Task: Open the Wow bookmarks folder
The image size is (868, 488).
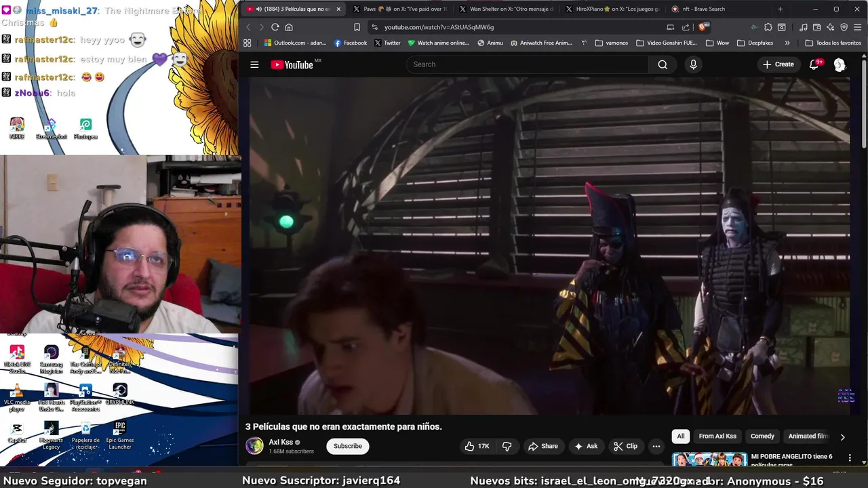Action: [x=717, y=43]
